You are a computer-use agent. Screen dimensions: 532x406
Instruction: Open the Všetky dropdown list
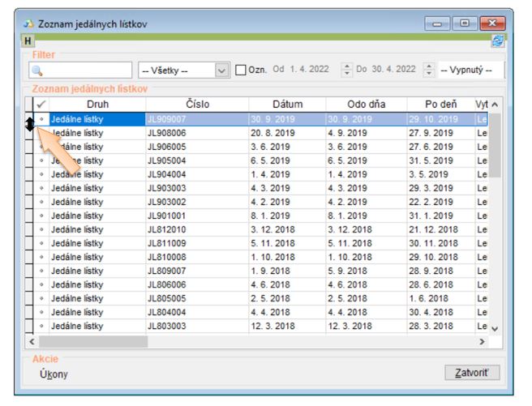222,71
